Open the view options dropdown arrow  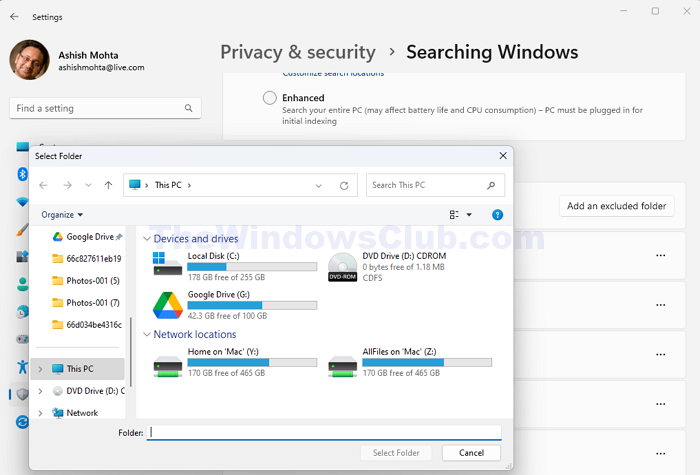(469, 215)
